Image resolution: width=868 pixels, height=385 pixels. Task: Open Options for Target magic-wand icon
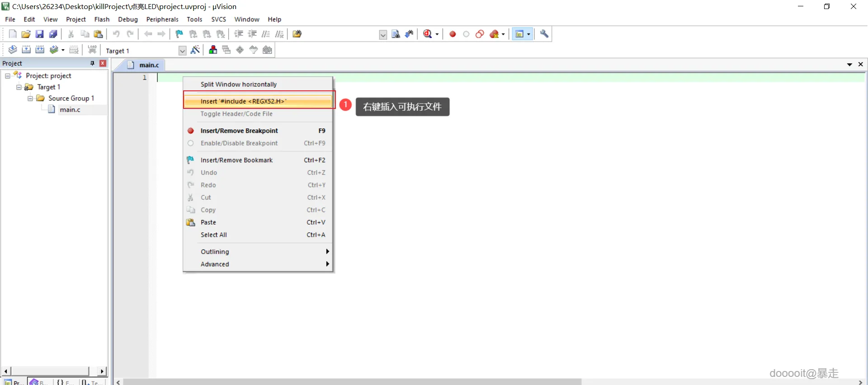195,50
